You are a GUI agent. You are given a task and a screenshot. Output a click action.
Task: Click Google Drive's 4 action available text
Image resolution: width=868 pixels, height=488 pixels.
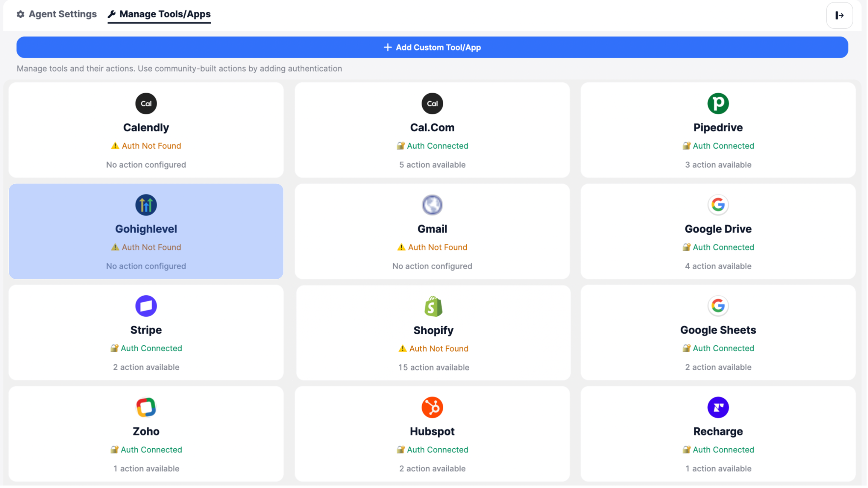718,266
